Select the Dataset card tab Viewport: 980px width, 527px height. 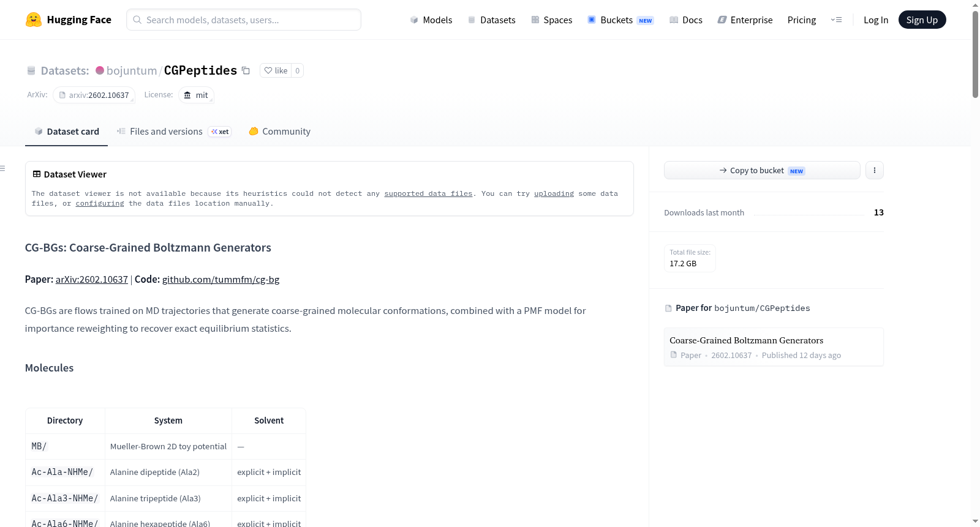[66, 132]
